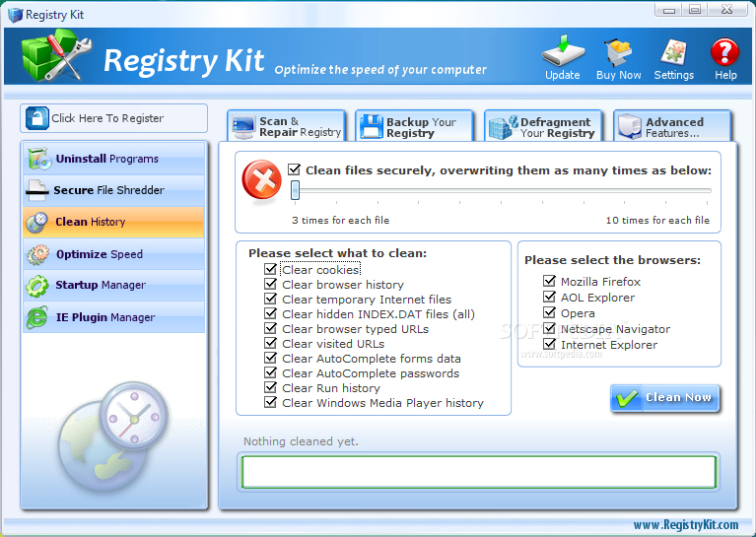Click the title bar Registry Kit app icon
756x537 pixels.
15,15
